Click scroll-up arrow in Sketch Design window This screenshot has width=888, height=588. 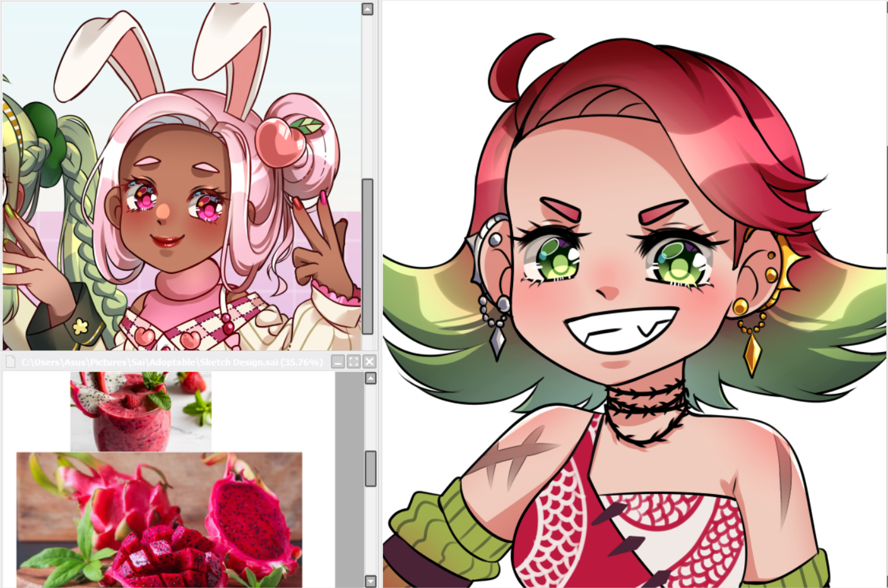click(370, 378)
